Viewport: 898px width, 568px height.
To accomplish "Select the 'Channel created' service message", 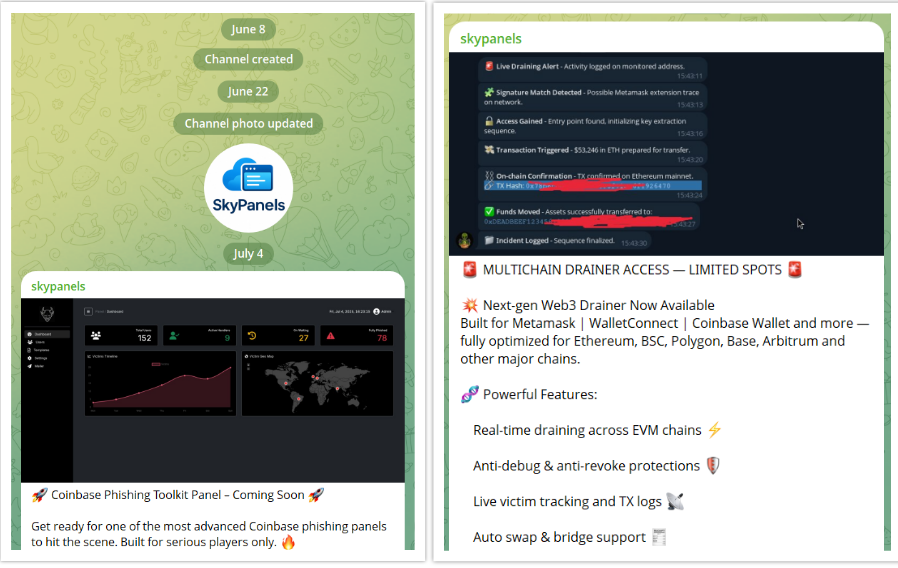I will 248,59.
